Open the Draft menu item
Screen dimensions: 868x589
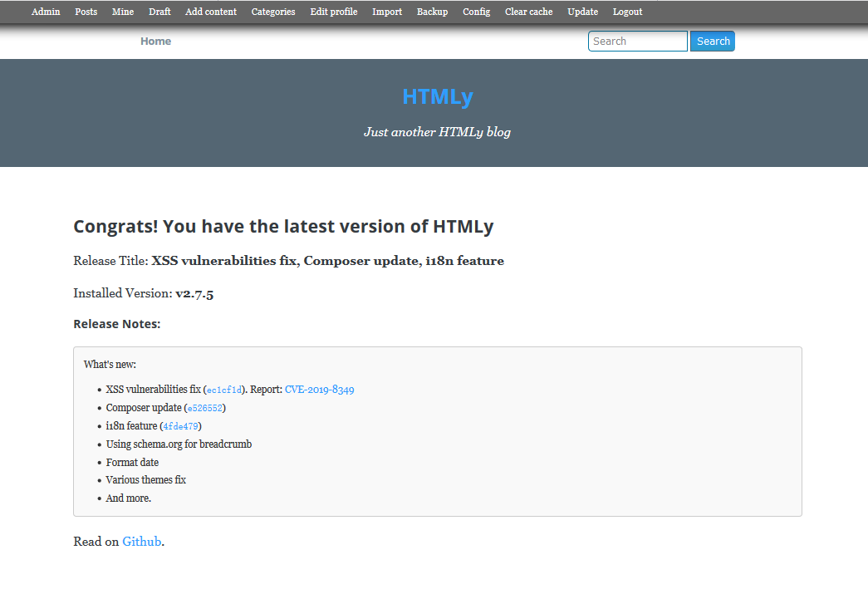point(159,12)
